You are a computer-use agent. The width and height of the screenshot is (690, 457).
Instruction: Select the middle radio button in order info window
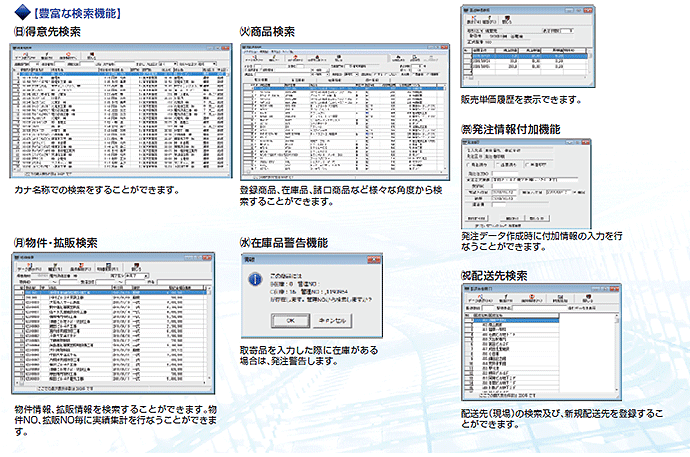498,165
